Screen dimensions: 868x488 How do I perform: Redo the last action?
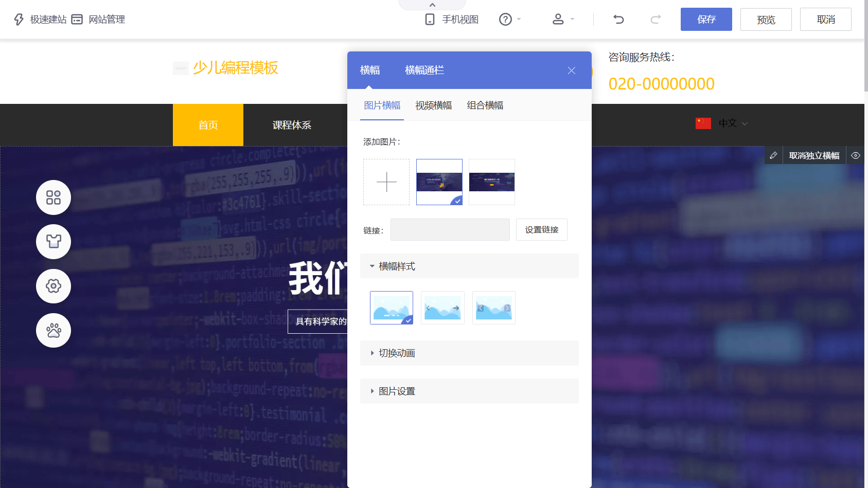coord(655,19)
